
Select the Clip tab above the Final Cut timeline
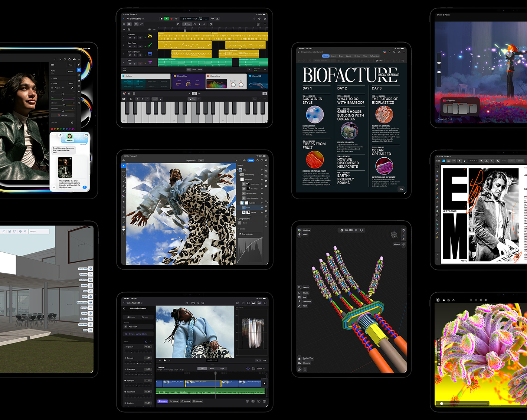click(202, 369)
